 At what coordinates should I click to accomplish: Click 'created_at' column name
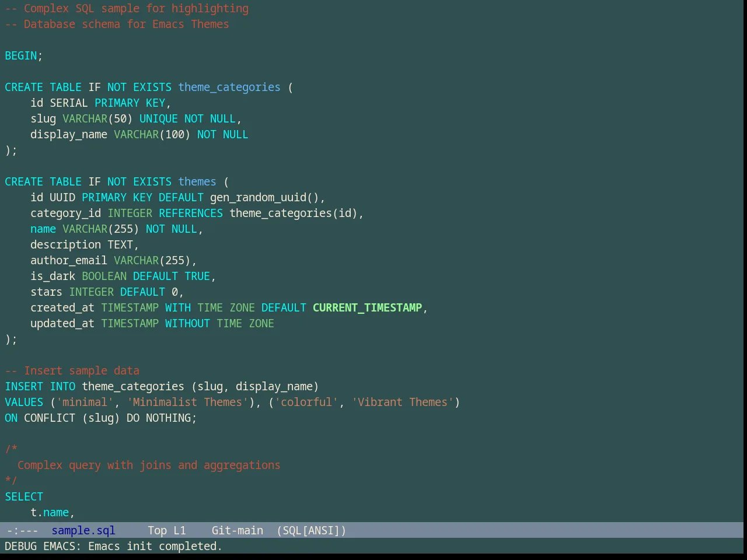coord(62,307)
